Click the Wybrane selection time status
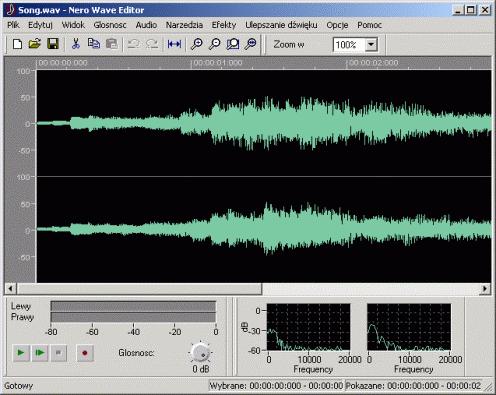496x395 pixels. point(276,386)
